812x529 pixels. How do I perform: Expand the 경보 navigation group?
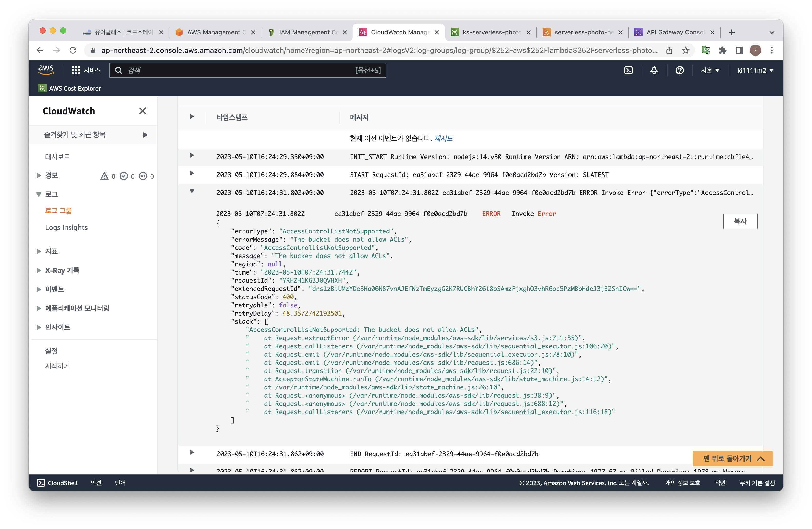pyautogui.click(x=38, y=175)
